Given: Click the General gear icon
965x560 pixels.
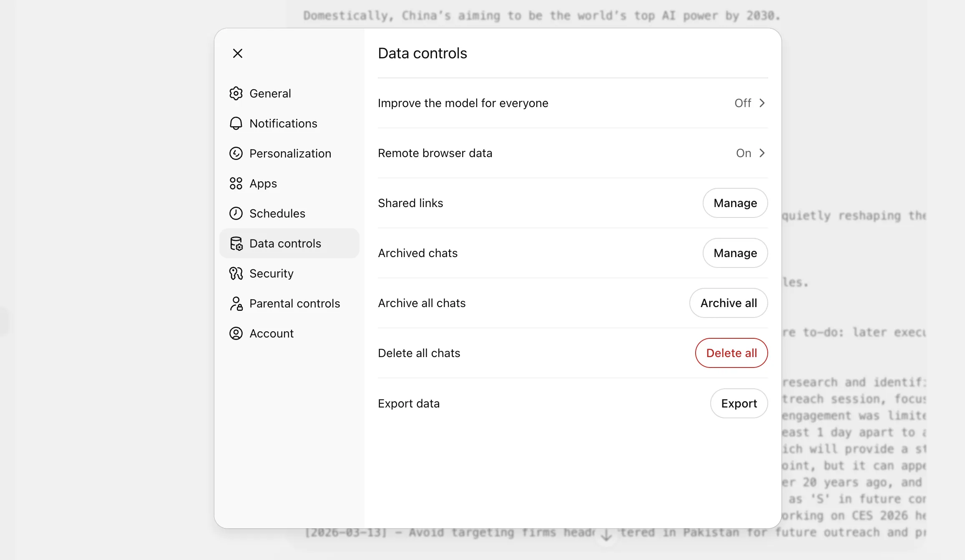Looking at the screenshot, I should click(x=236, y=93).
